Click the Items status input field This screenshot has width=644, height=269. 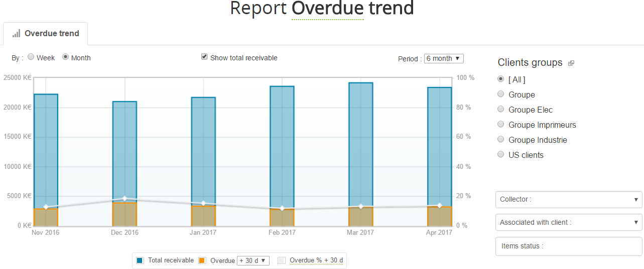pos(568,246)
